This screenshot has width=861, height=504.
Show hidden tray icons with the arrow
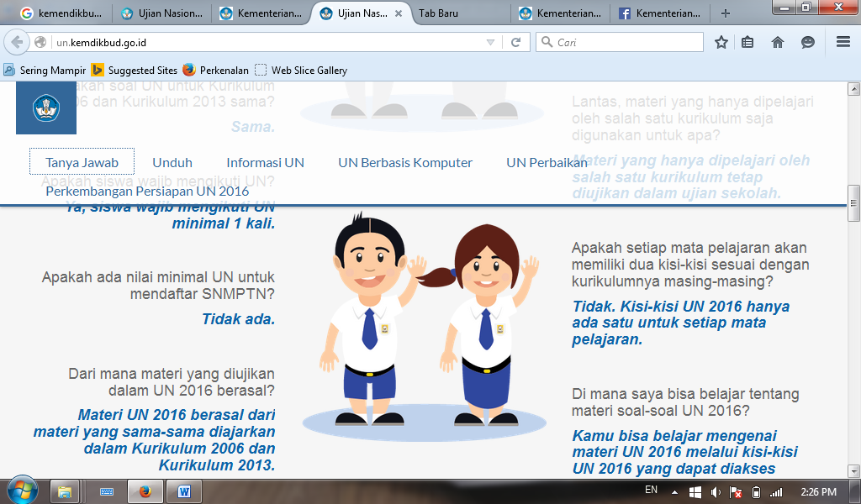tap(677, 493)
